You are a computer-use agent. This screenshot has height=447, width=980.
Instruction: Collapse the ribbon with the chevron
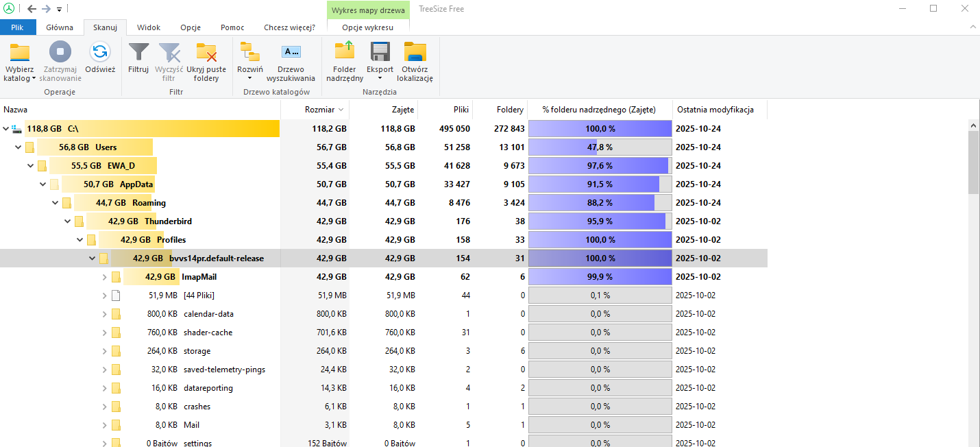tap(972, 27)
